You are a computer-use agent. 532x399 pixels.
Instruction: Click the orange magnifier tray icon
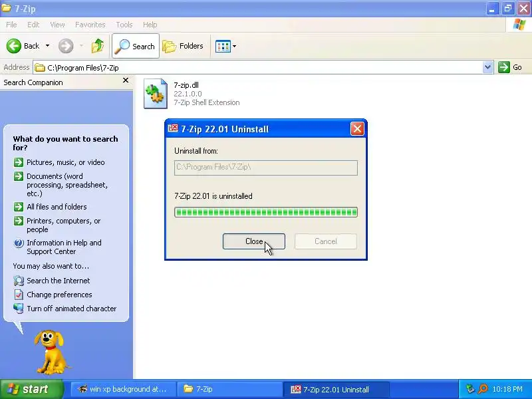coord(483,389)
